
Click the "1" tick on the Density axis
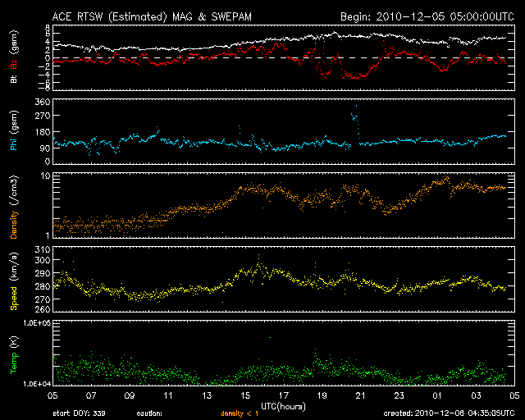[x=48, y=235]
